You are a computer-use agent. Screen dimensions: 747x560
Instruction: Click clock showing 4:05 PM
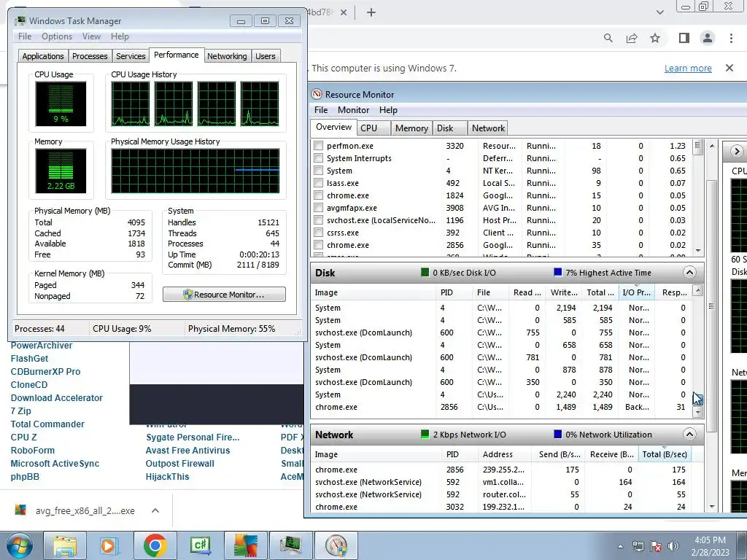point(710,540)
